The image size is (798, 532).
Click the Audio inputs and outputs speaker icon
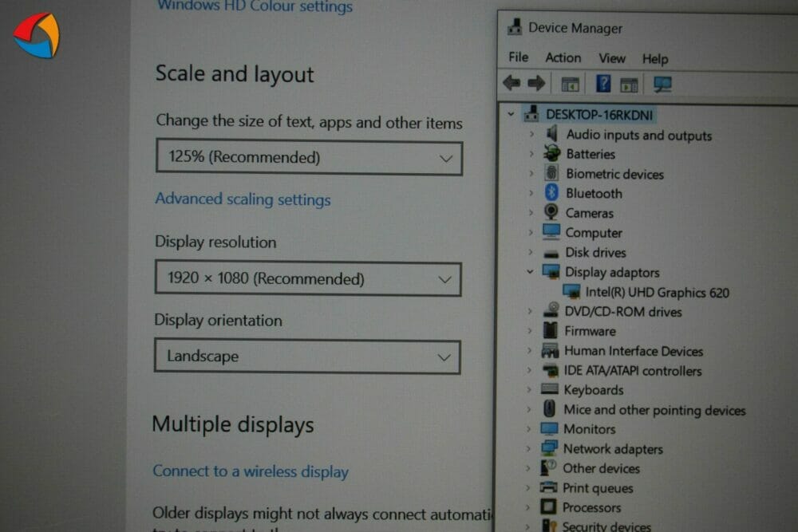551,134
